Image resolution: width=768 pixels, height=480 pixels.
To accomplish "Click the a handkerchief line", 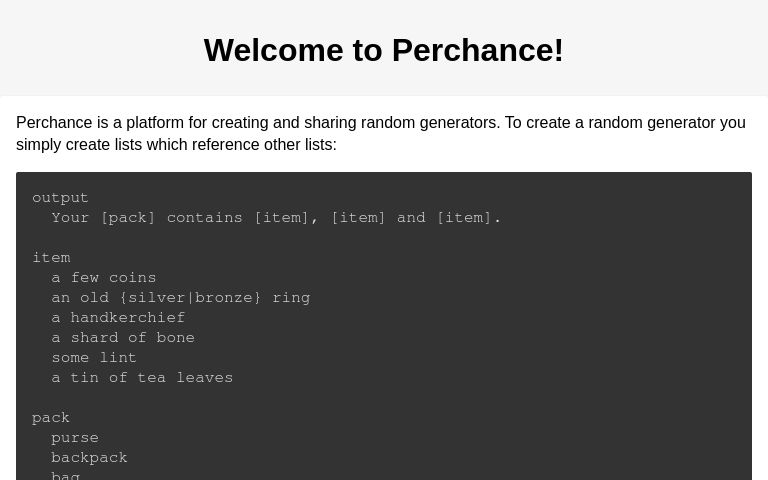I will click(118, 317).
